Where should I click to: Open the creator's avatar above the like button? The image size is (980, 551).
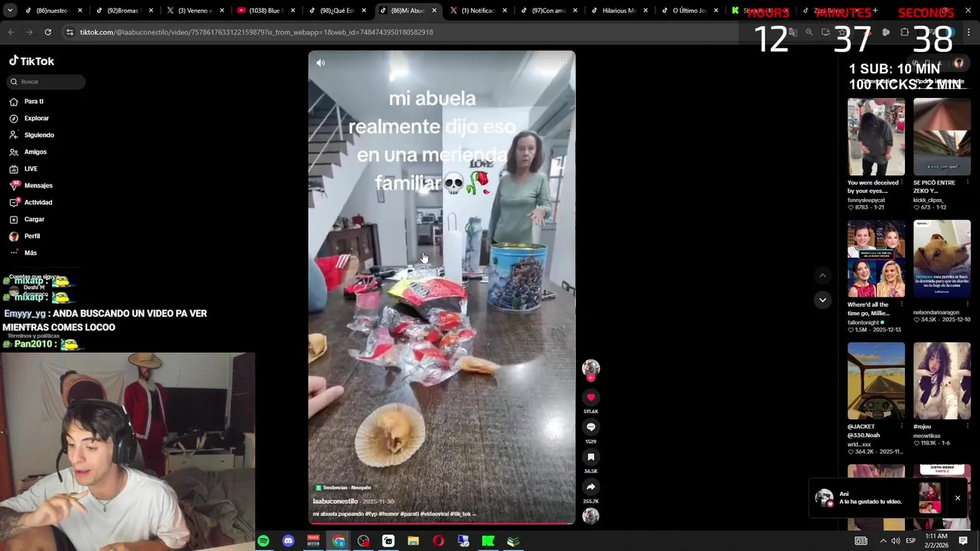tap(590, 369)
